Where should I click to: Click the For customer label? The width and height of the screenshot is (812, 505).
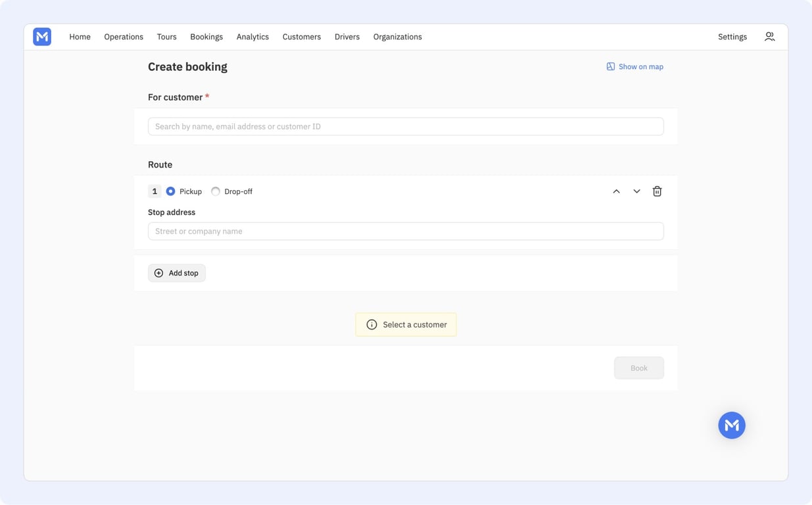pyautogui.click(x=176, y=97)
